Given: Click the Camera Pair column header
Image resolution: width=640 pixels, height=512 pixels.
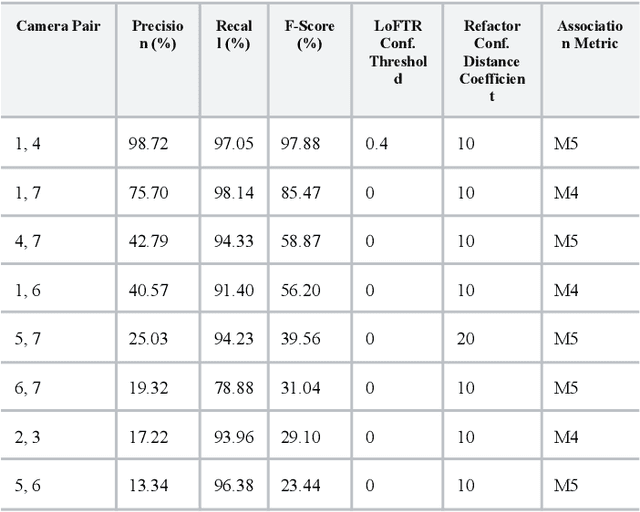Looking at the screenshot, I should (x=58, y=25).
